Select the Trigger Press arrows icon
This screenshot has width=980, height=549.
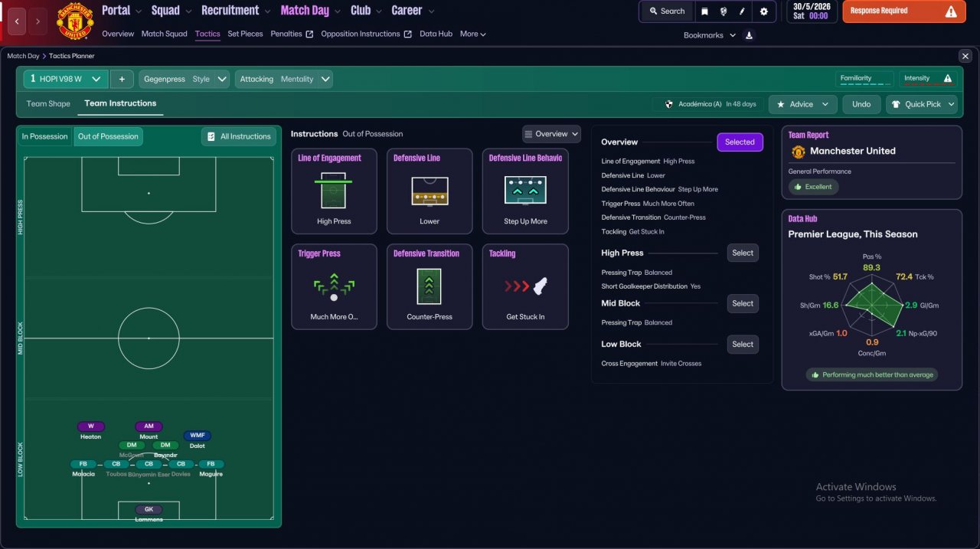[x=334, y=286]
